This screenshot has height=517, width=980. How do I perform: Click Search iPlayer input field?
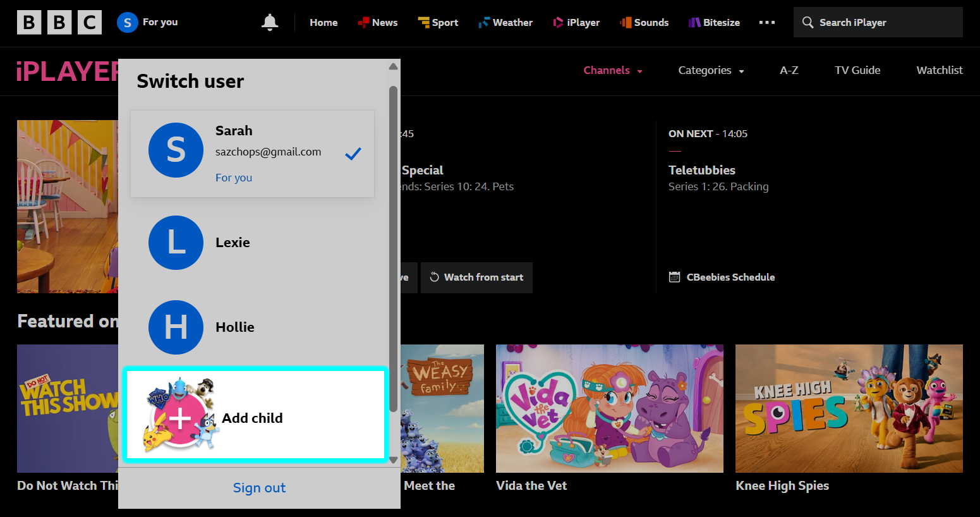click(x=878, y=22)
